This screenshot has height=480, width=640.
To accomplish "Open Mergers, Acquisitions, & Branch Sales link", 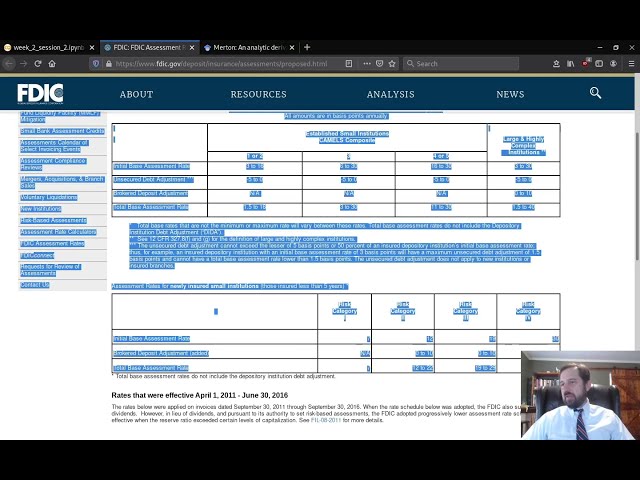I will (62, 182).
